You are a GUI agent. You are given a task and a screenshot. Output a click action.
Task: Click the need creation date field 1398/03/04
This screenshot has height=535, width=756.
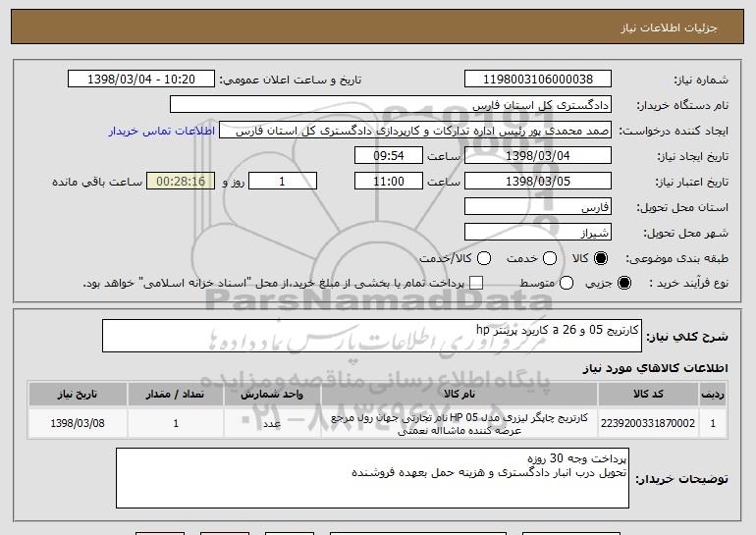tap(538, 156)
